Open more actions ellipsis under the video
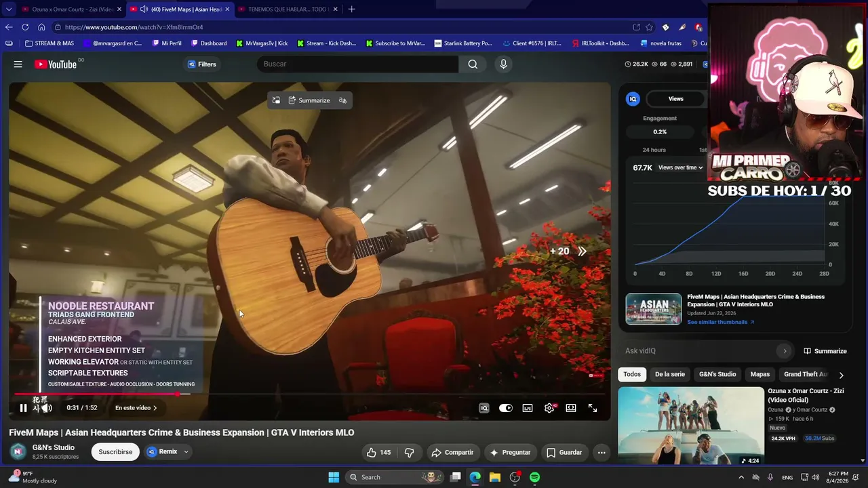Viewport: 868px width, 488px height. pyautogui.click(x=601, y=452)
